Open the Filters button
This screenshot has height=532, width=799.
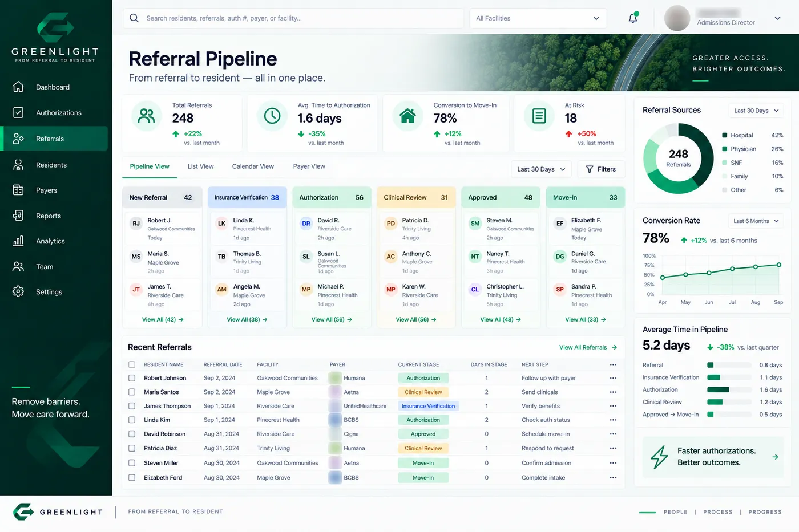[x=601, y=169]
